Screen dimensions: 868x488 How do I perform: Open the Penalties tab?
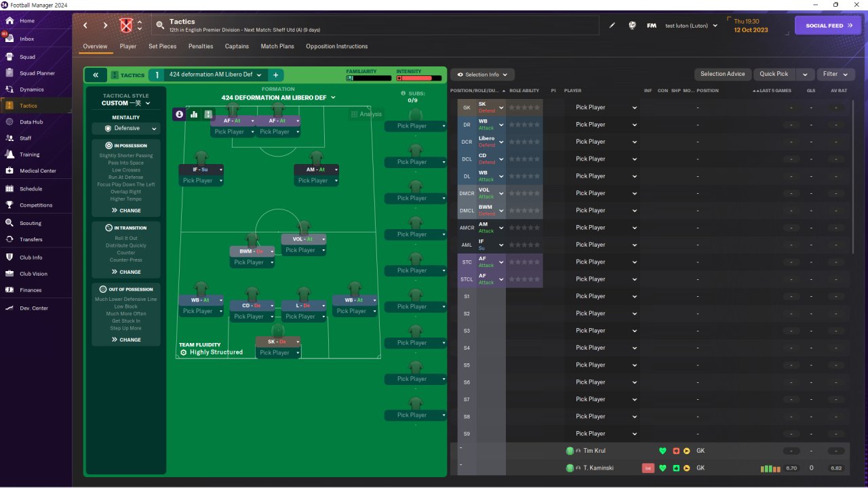pyautogui.click(x=201, y=47)
